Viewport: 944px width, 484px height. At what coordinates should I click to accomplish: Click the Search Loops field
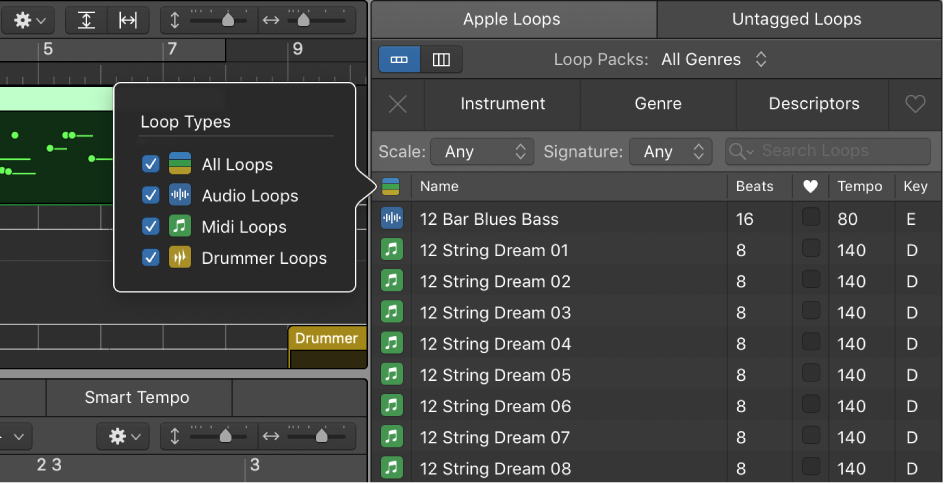coord(828,151)
